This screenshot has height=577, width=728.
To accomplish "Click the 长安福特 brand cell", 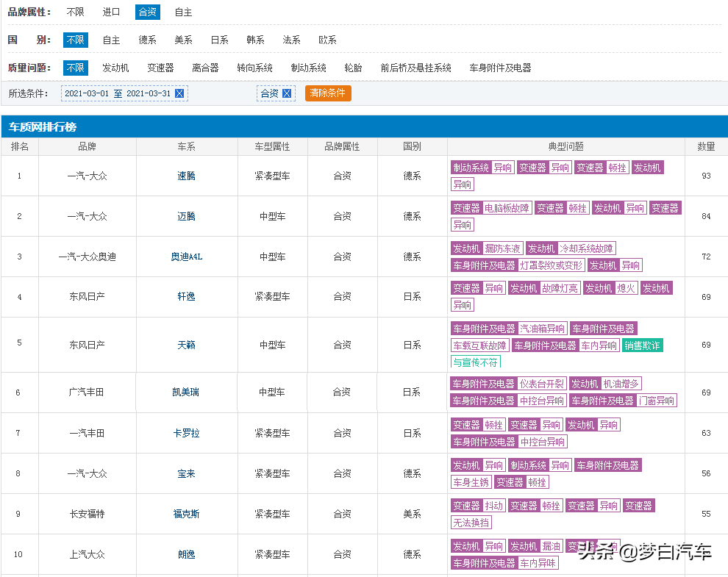I will 88,514.
